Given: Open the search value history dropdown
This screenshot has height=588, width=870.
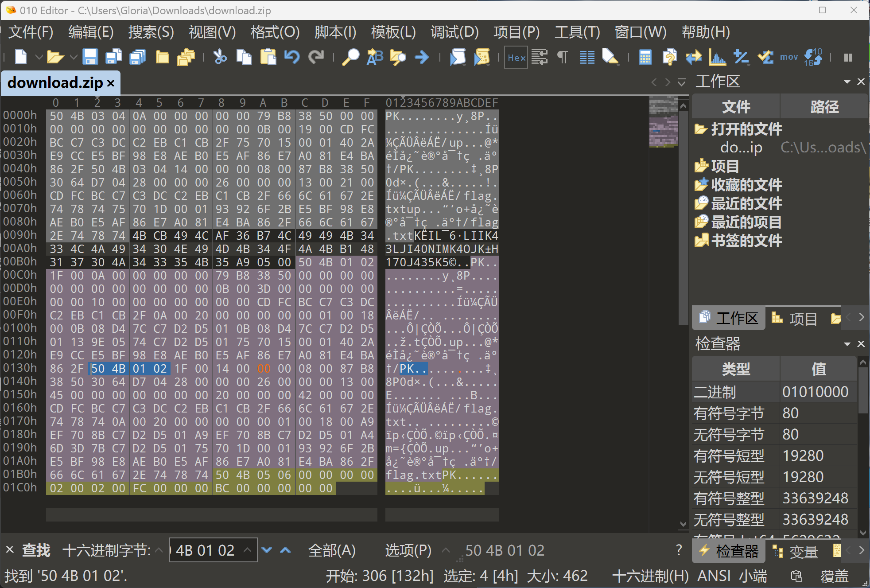Looking at the screenshot, I should (x=248, y=550).
